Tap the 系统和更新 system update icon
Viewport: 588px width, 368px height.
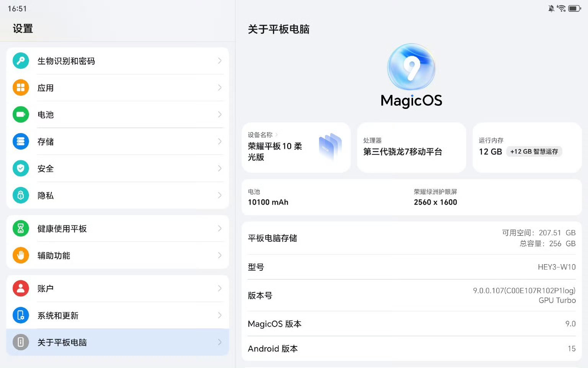(x=21, y=315)
